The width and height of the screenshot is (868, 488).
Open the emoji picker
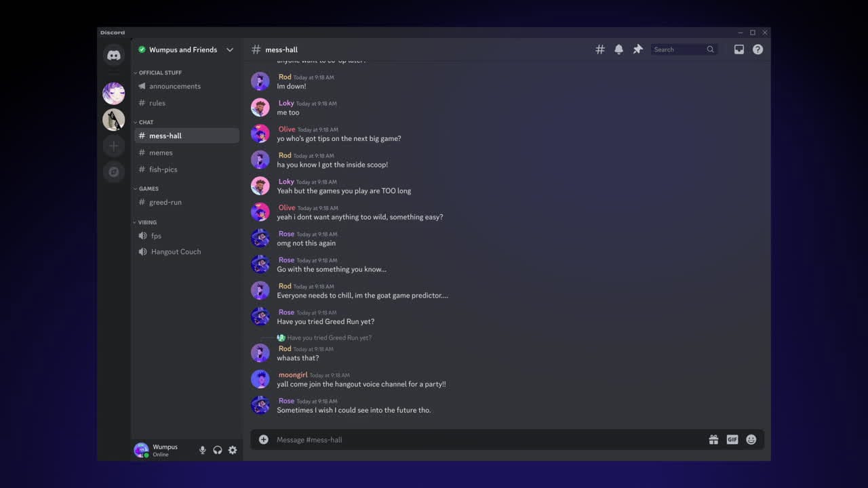(751, 440)
